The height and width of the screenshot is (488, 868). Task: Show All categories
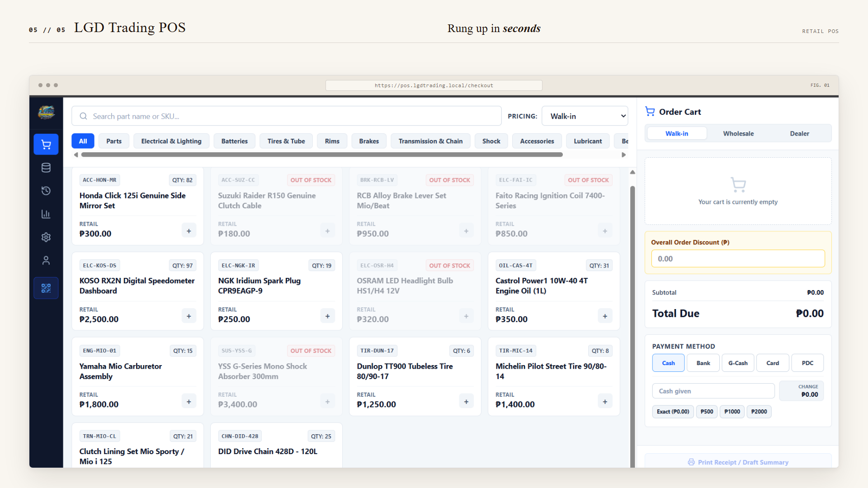[x=83, y=141]
